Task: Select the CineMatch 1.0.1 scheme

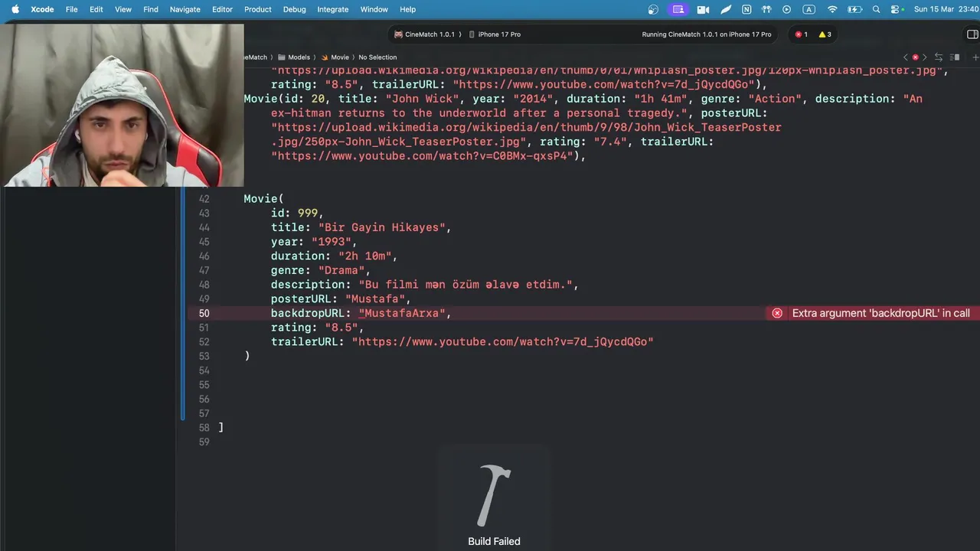Action: coord(425,34)
